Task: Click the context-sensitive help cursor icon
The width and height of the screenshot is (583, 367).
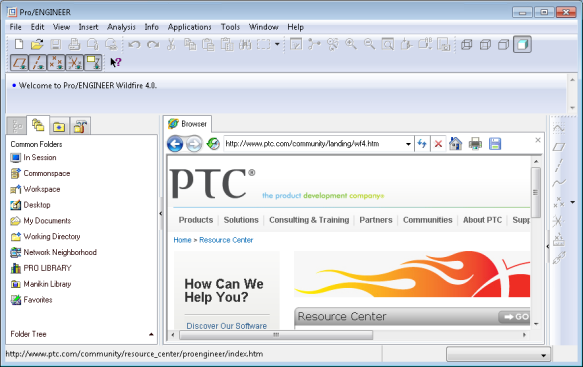Action: click(116, 62)
